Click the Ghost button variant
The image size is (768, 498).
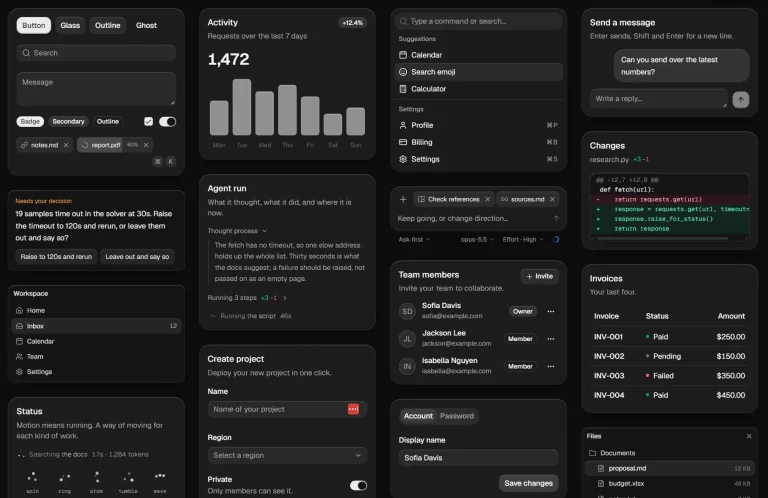pyautogui.click(x=146, y=25)
